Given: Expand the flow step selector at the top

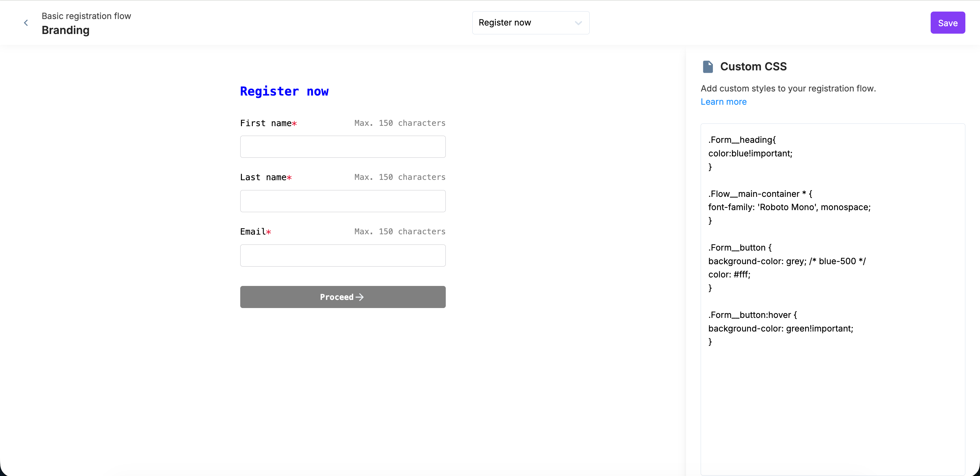Looking at the screenshot, I should pos(530,22).
